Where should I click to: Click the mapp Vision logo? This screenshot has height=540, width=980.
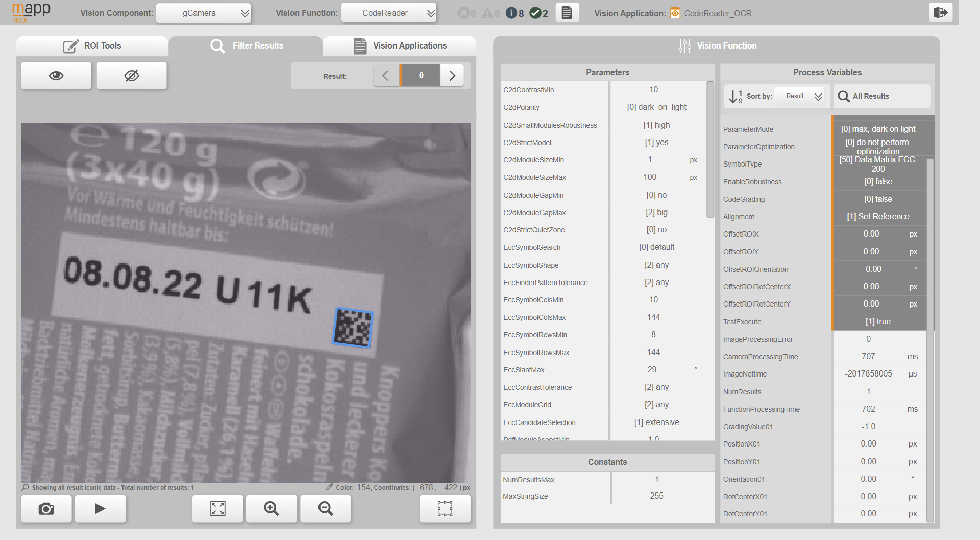(31, 12)
